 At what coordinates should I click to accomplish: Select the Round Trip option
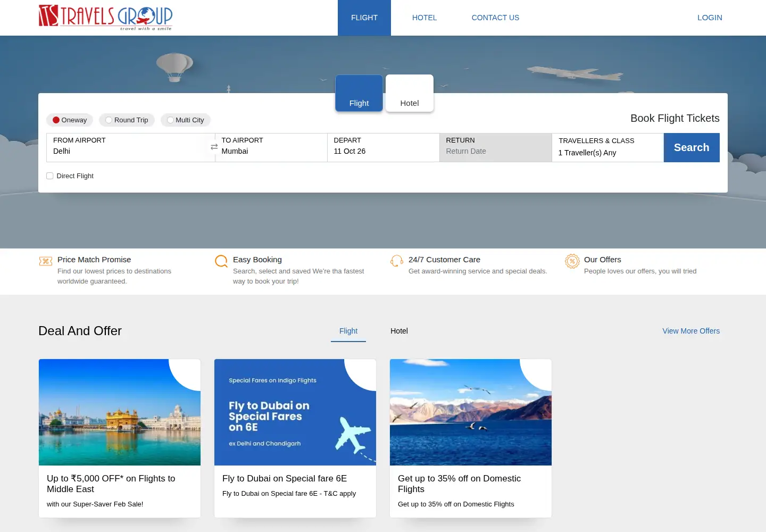click(x=127, y=120)
